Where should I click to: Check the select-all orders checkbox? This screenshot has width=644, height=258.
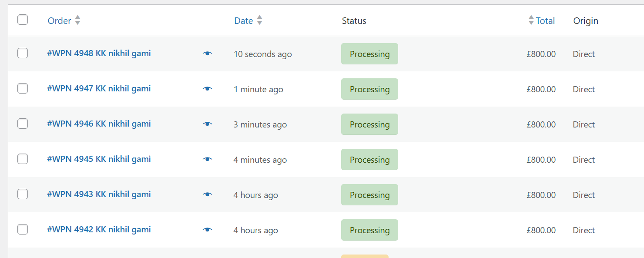coord(23,20)
